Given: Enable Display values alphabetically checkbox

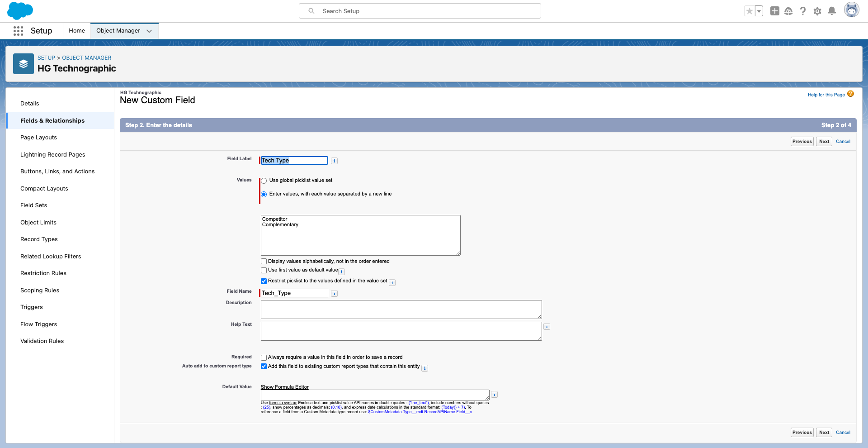Looking at the screenshot, I should 264,262.
